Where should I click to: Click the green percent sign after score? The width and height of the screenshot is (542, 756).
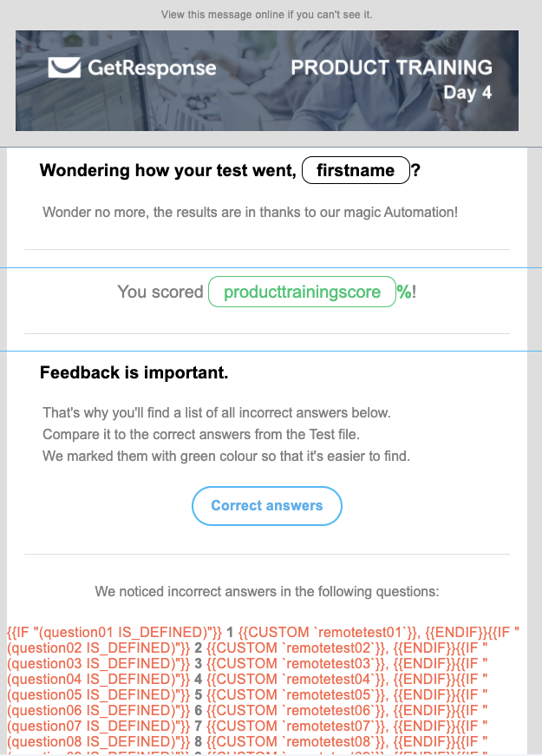click(x=404, y=292)
